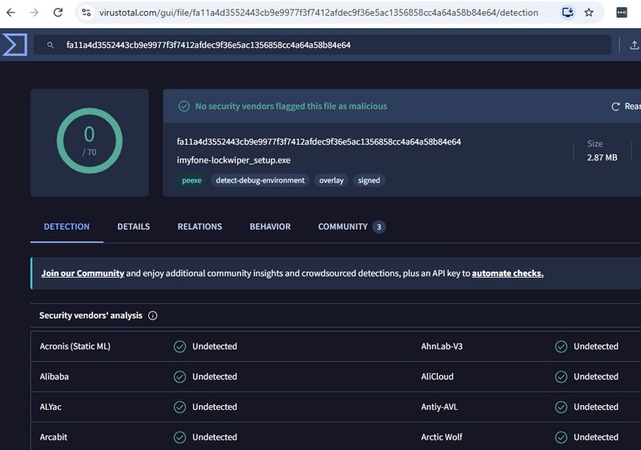Click the AhnLab-V3 vendor name
641x450 pixels.
point(442,347)
